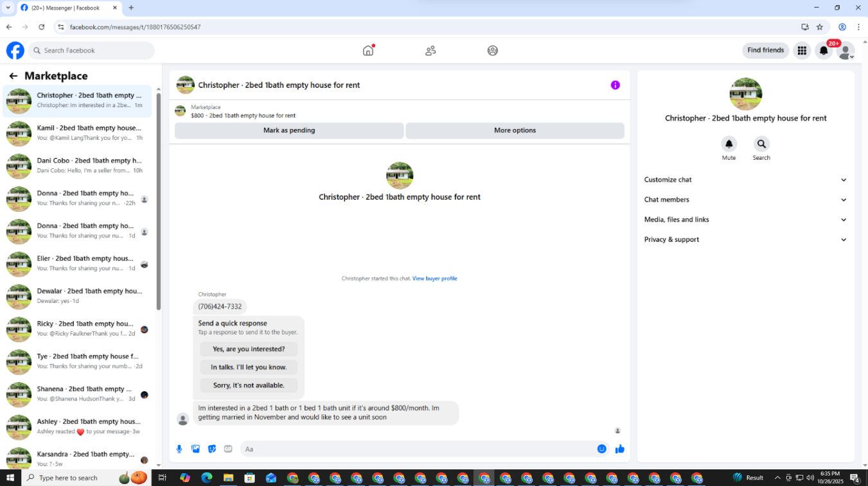Click Christopher's sender avatar beside message
The image size is (868, 486).
click(x=182, y=419)
